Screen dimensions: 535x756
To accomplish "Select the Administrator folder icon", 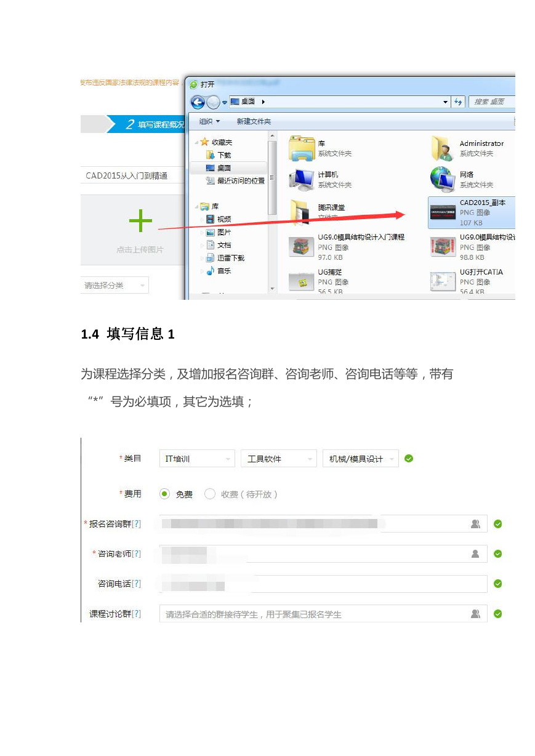I will tap(442, 148).
